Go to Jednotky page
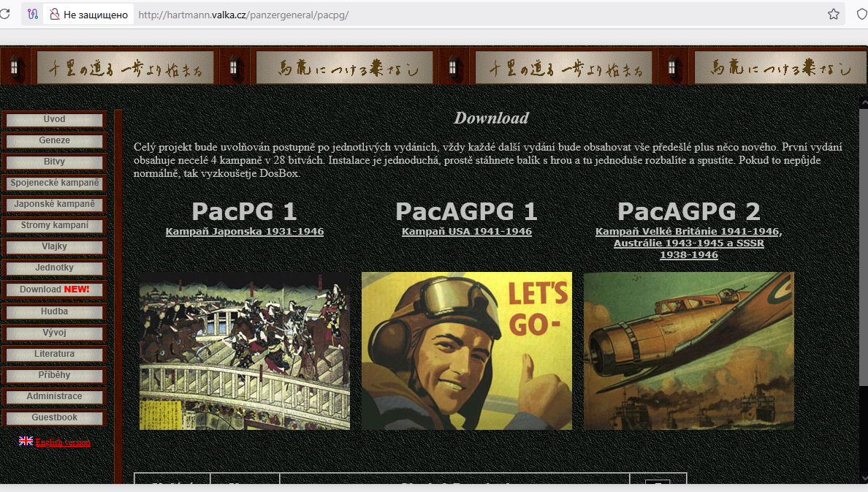 point(54,268)
